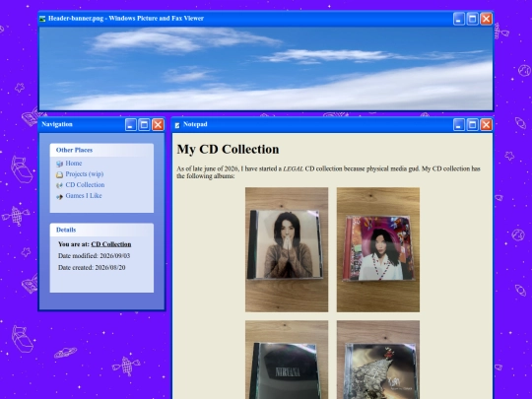This screenshot has height=399, width=532.
Task: Click the CD Collection music icon
Action: (59, 185)
